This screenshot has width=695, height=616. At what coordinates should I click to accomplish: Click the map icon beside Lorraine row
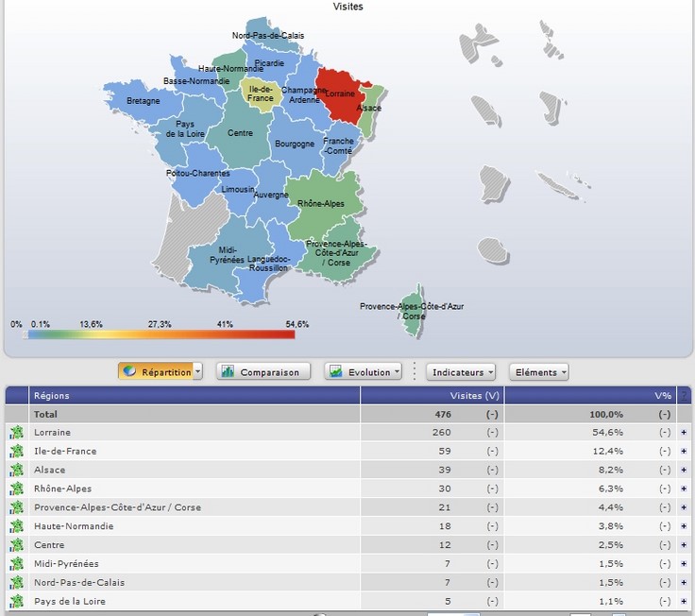(x=16, y=433)
